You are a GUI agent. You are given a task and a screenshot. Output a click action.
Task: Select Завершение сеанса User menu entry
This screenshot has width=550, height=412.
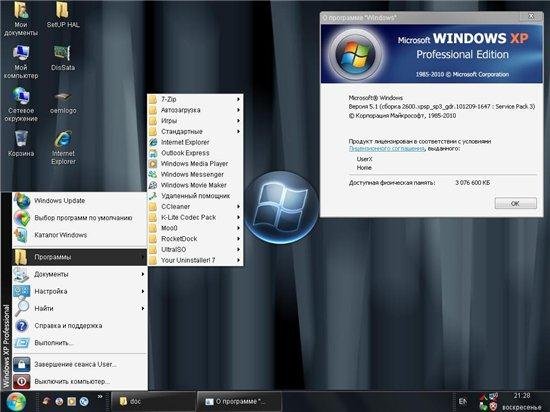(80, 365)
